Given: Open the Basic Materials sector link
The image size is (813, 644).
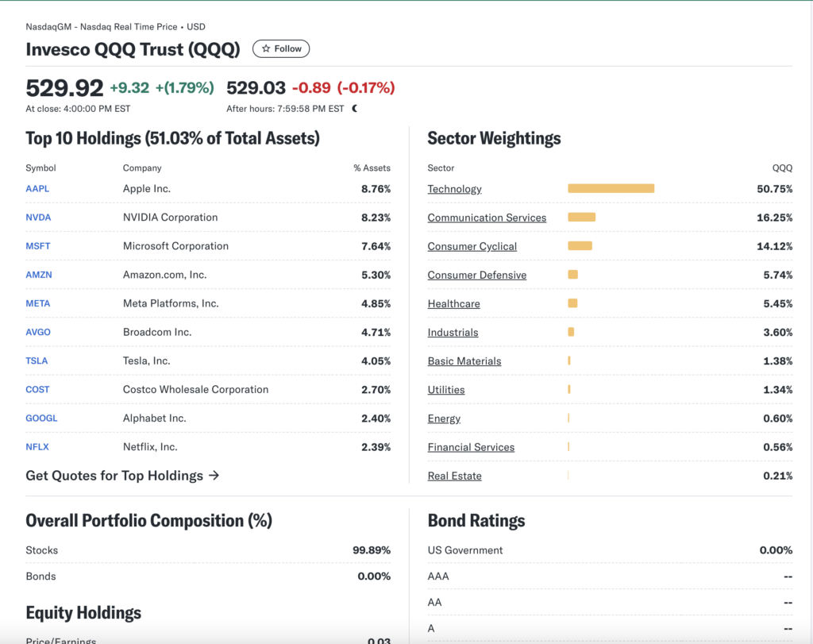Looking at the screenshot, I should pos(464,361).
